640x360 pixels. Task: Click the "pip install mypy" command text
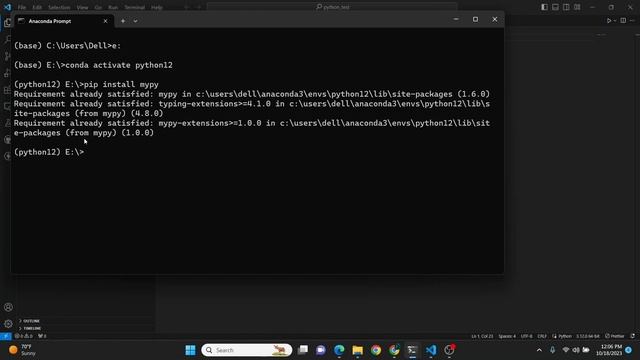point(121,84)
